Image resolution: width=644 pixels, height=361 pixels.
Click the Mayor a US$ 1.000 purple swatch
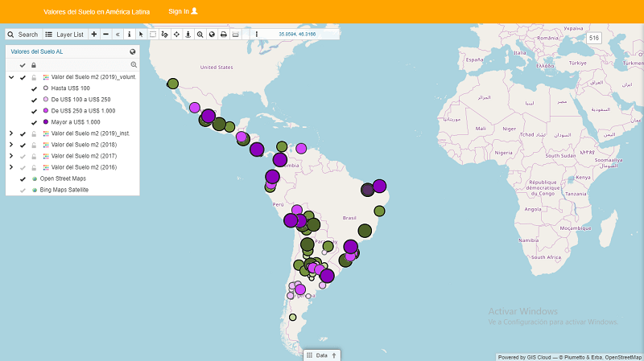click(46, 122)
